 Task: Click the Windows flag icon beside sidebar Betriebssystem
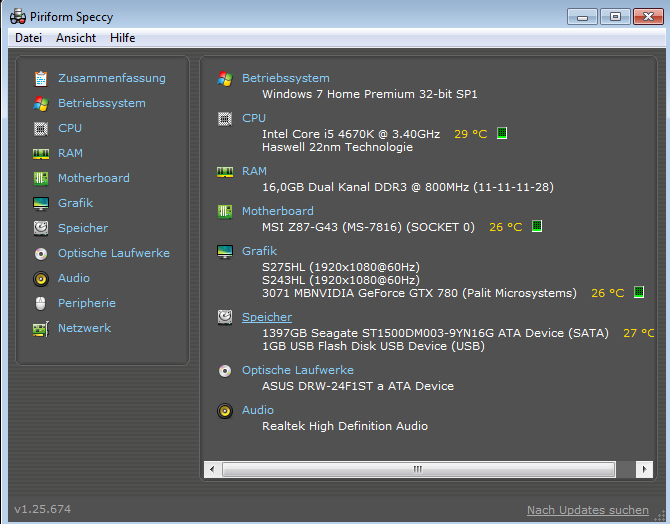pyautogui.click(x=41, y=103)
